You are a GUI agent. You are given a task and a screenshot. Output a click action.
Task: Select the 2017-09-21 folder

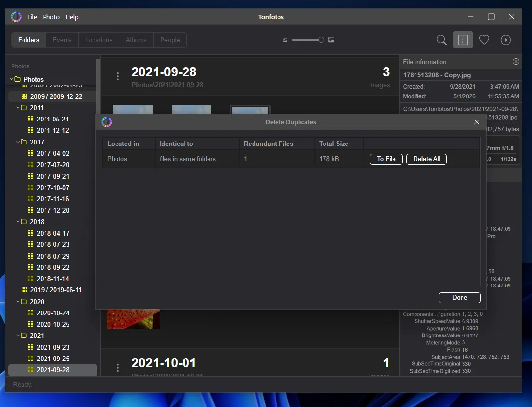(52, 176)
